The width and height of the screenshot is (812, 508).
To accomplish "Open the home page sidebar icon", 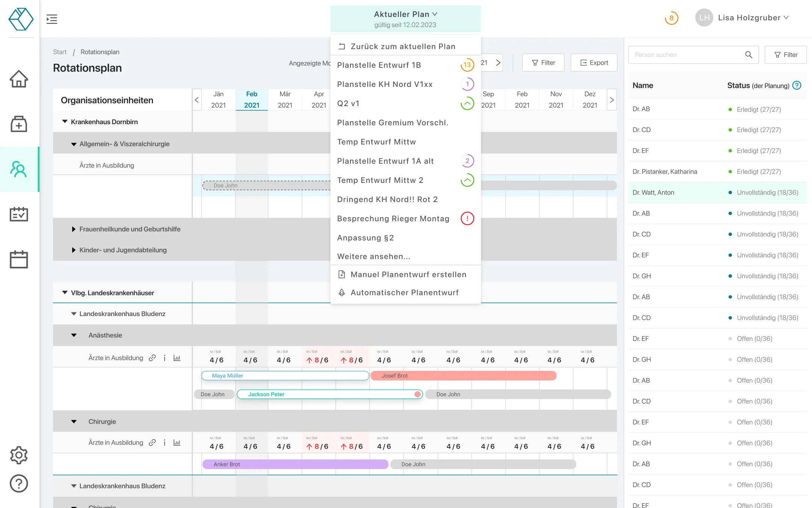I will (19, 79).
